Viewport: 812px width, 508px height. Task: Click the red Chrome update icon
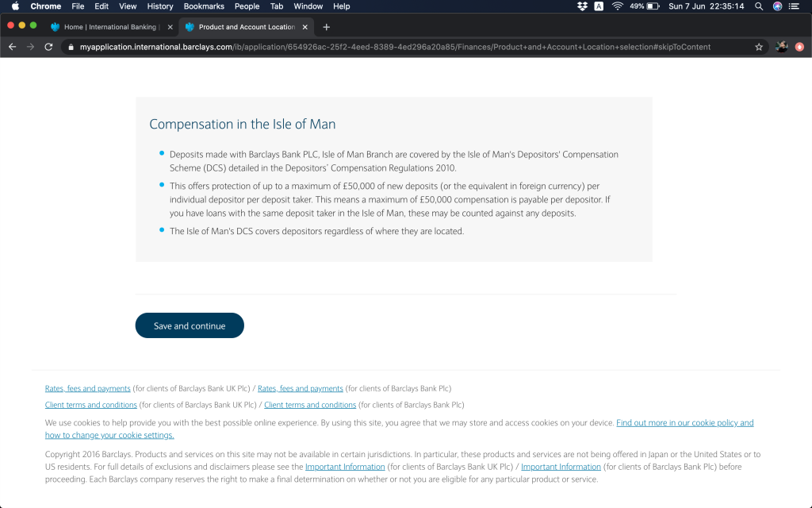[799, 47]
